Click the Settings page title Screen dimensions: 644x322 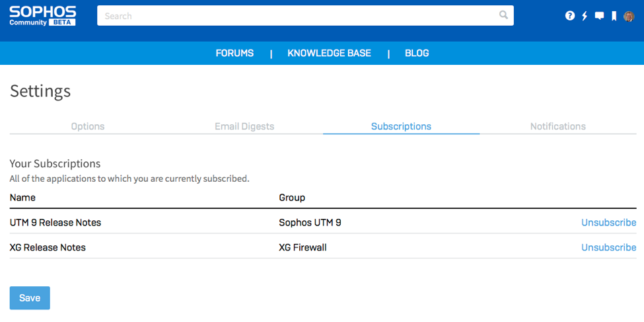(40, 91)
